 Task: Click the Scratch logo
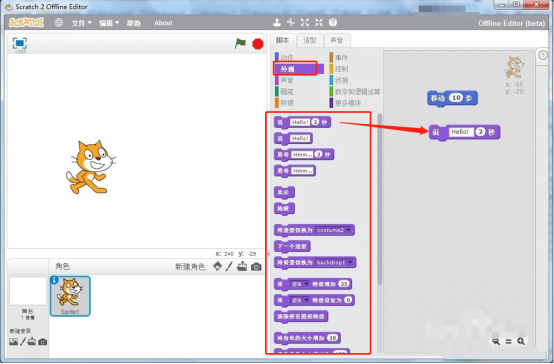click(26, 23)
